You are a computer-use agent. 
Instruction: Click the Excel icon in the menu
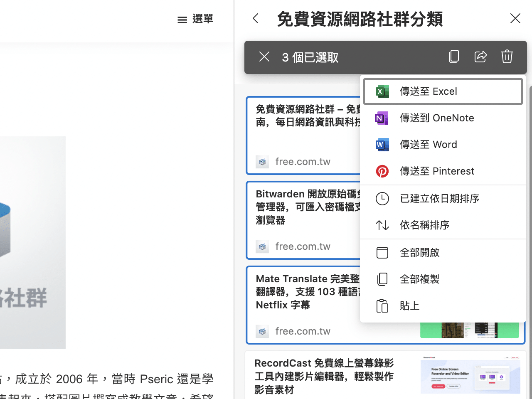coord(382,91)
